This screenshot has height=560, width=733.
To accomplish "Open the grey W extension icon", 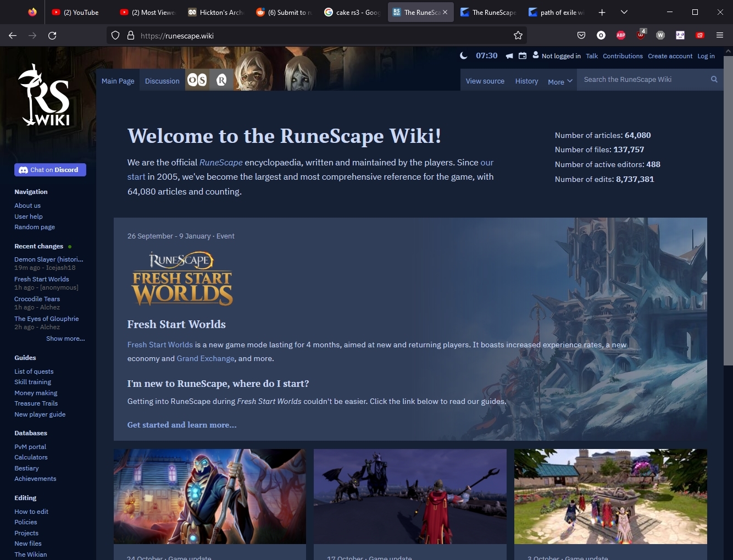I will click(x=660, y=35).
